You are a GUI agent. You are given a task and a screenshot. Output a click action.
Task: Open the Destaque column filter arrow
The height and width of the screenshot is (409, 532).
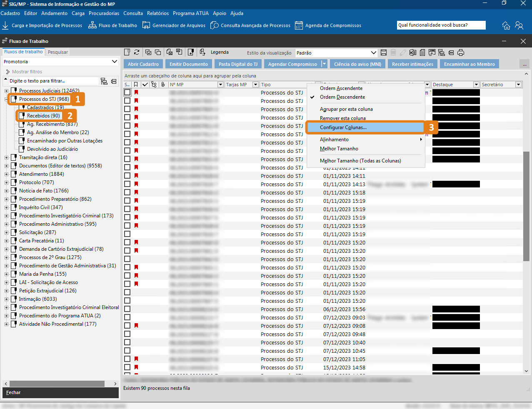[476, 85]
